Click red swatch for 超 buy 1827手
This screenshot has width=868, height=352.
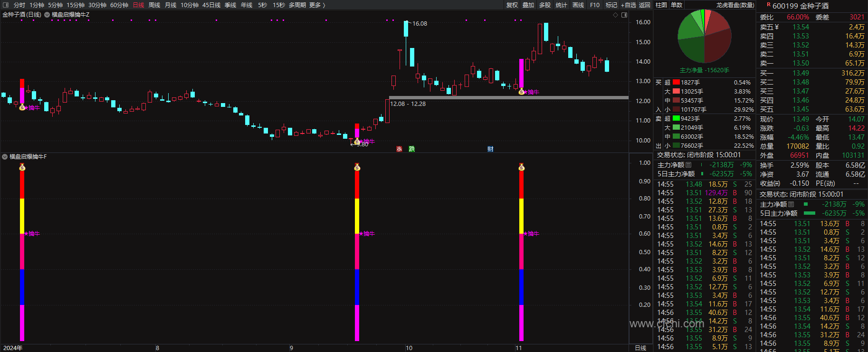676,82
